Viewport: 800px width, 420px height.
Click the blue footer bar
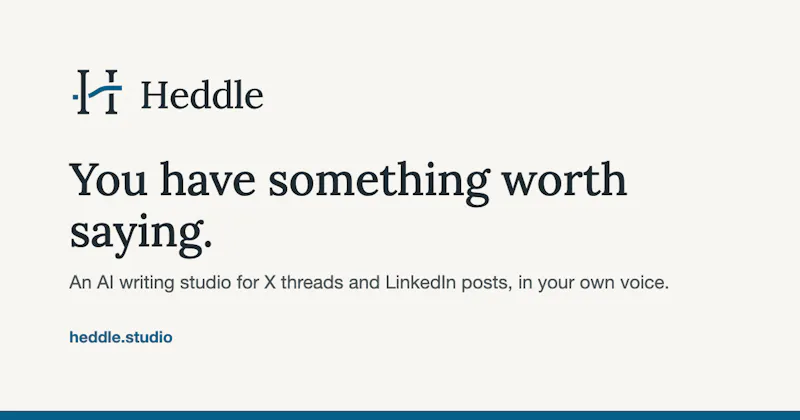point(400,415)
